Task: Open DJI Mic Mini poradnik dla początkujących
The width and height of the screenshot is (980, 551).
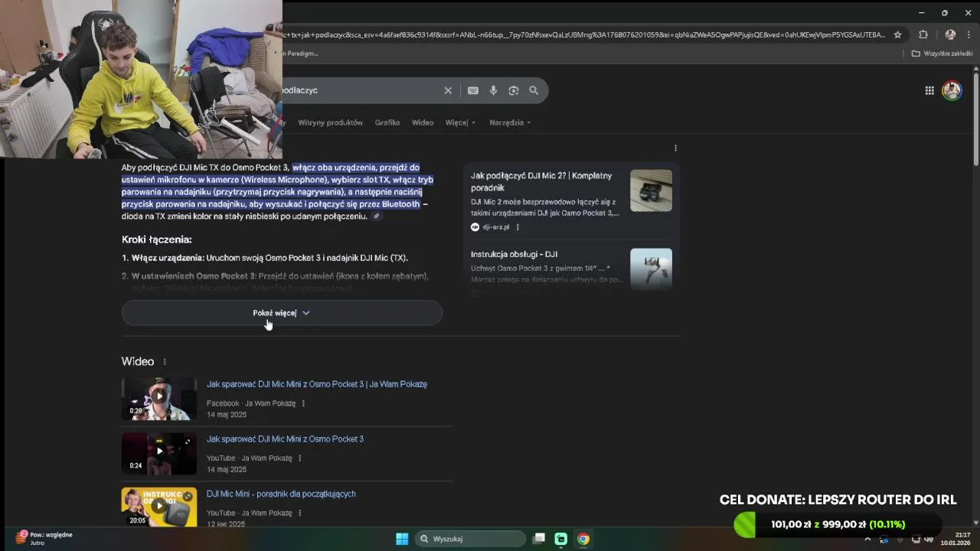Action: (x=281, y=494)
